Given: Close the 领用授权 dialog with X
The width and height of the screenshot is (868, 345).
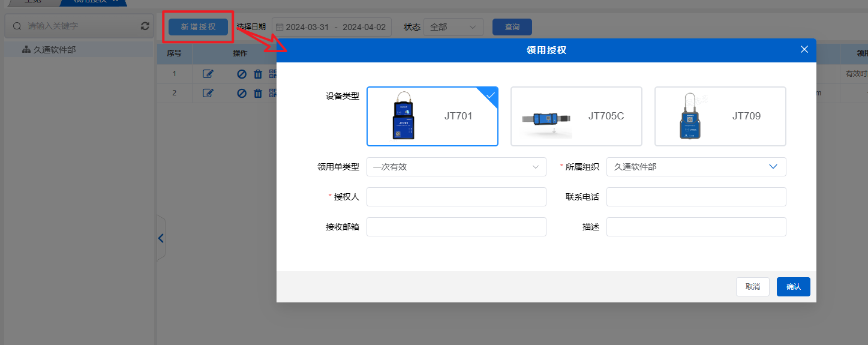Looking at the screenshot, I should tap(804, 49).
